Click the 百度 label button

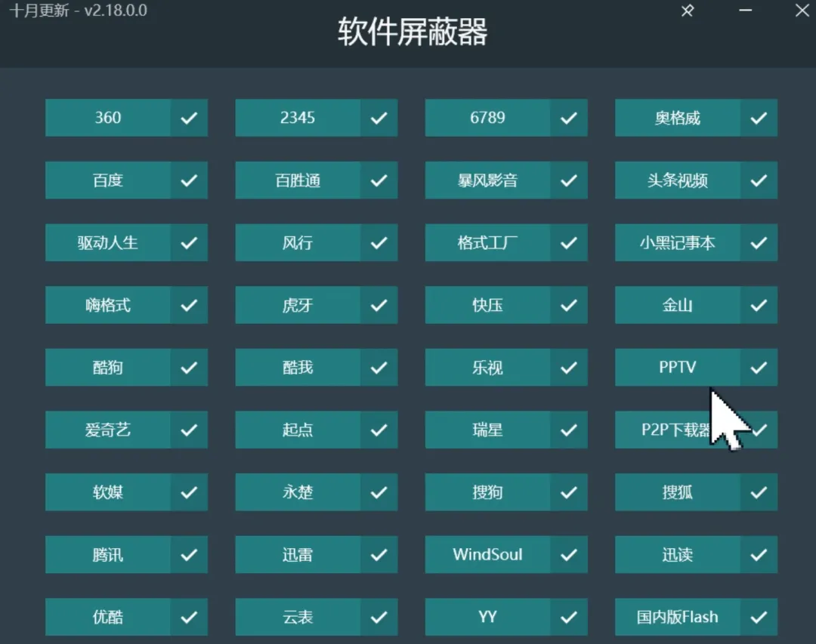pyautogui.click(x=108, y=180)
